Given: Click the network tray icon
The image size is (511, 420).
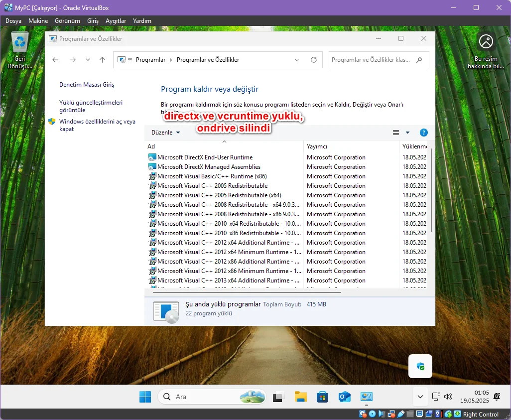Looking at the screenshot, I should click(x=436, y=397).
